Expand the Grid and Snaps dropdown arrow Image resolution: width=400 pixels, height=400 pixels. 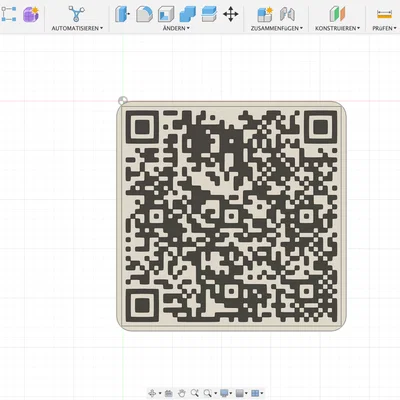[x=246, y=393]
